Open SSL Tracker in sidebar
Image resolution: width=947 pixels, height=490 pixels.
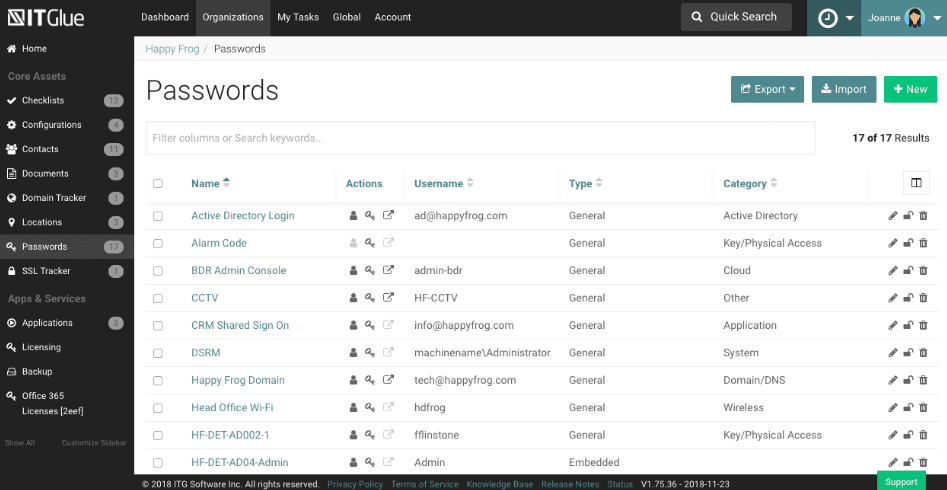click(x=66, y=271)
